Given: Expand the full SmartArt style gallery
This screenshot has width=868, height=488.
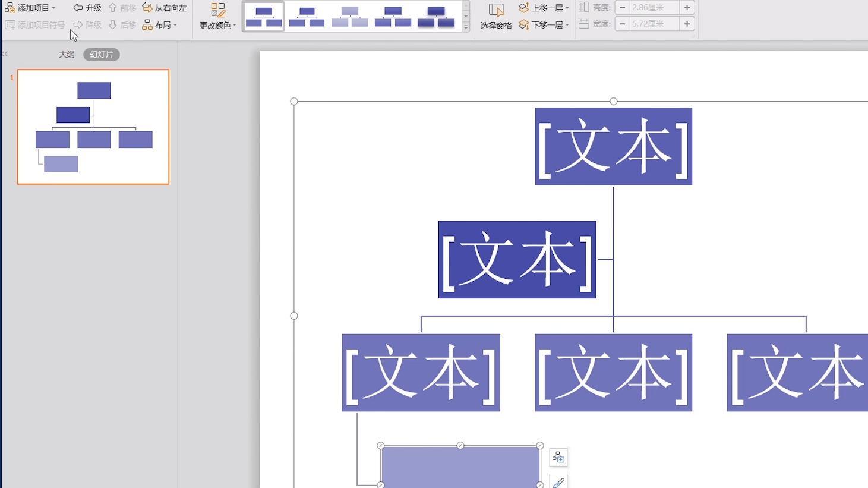Looking at the screenshot, I should [466, 27].
